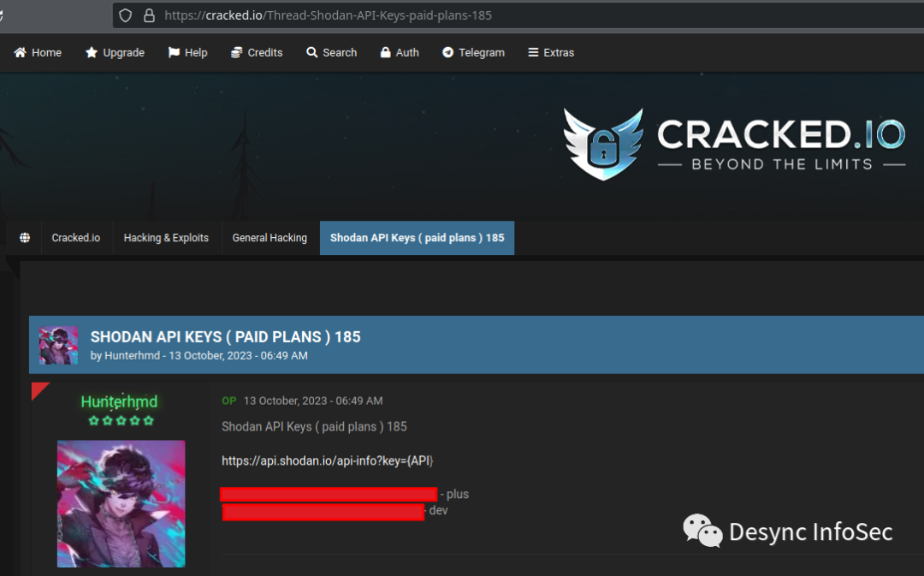The image size is (924, 576).
Task: Click the Home house icon
Action: pos(20,52)
